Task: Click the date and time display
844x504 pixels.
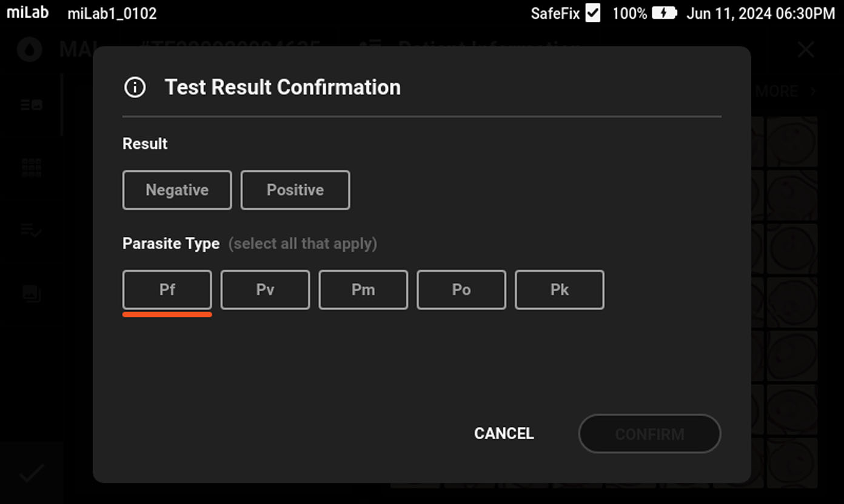Action: point(760,13)
